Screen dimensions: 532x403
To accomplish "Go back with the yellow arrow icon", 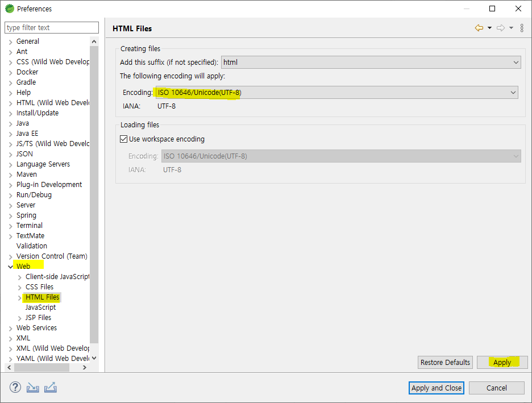I will point(479,28).
